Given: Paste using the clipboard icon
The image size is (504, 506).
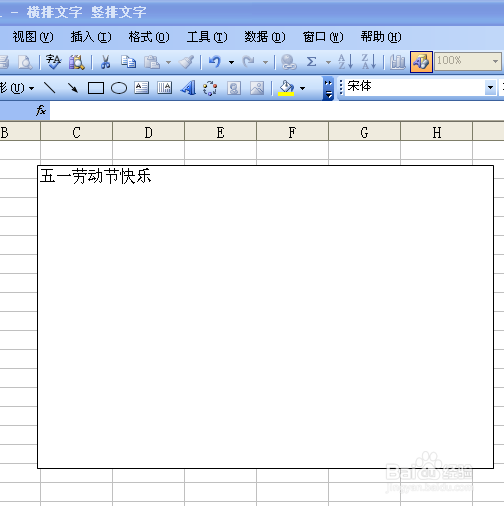Looking at the screenshot, I should click(x=152, y=62).
